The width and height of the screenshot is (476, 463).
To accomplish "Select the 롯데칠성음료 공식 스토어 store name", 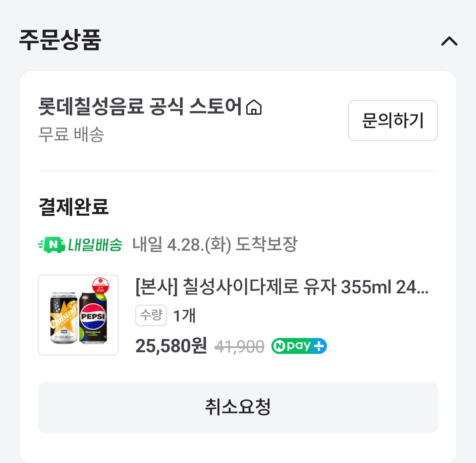I will coord(140,106).
